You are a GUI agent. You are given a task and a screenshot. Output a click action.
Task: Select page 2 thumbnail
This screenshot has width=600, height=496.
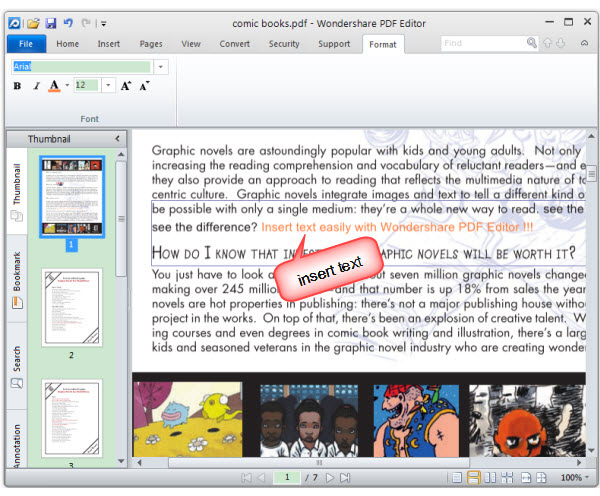point(72,307)
